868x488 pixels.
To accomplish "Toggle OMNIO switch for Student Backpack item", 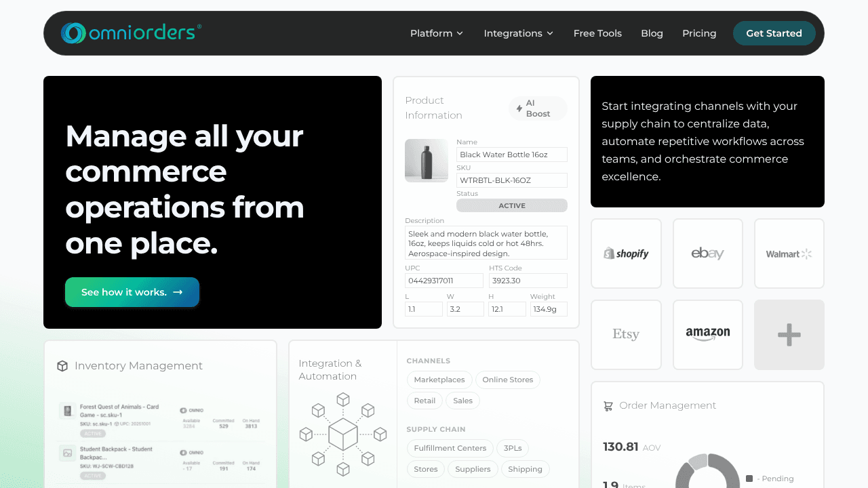I will tap(183, 452).
